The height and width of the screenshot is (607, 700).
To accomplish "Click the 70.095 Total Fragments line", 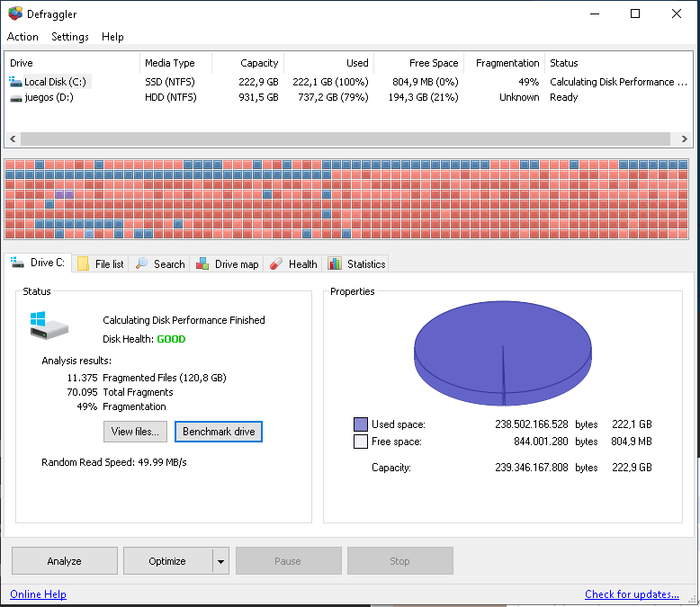I will (x=120, y=392).
